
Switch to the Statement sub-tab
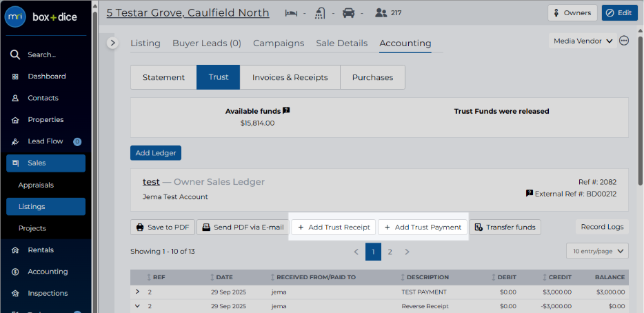[x=163, y=77]
